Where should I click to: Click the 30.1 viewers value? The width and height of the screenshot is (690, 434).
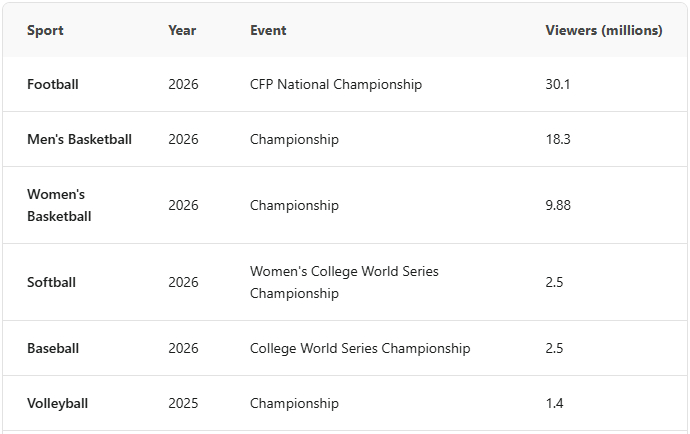click(558, 84)
